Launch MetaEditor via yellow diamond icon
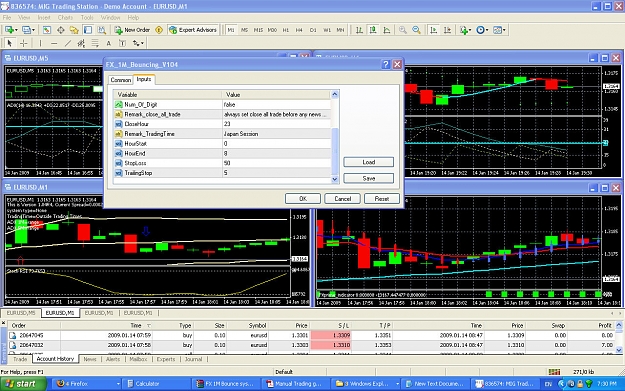This screenshot has height=391, width=625. tap(159, 30)
